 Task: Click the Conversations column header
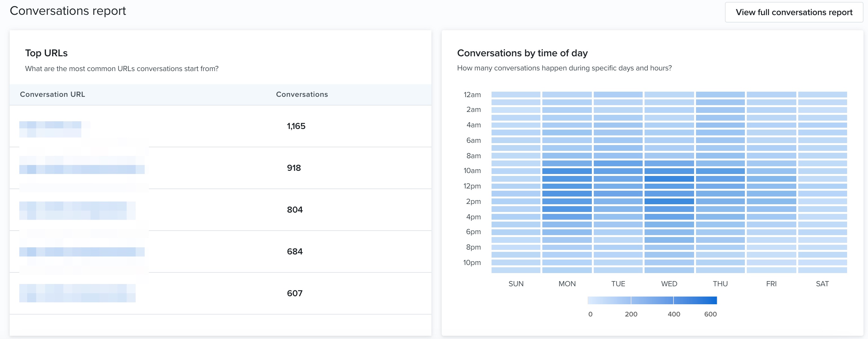(x=302, y=94)
